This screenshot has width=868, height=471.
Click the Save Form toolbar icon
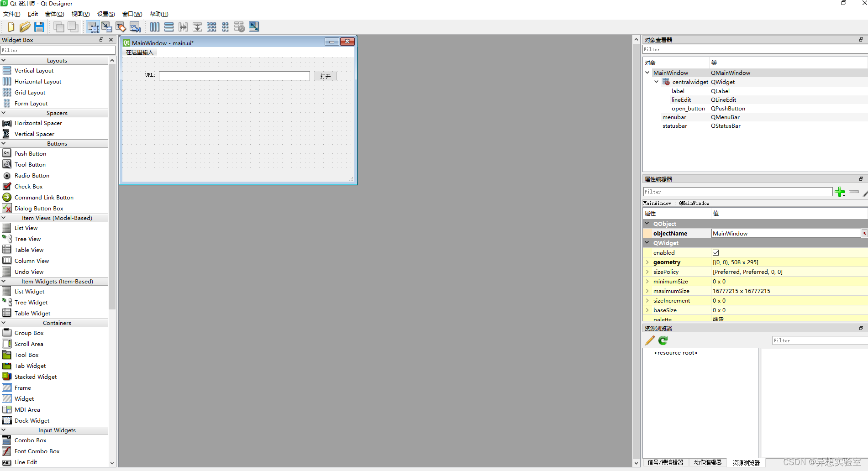(x=39, y=26)
